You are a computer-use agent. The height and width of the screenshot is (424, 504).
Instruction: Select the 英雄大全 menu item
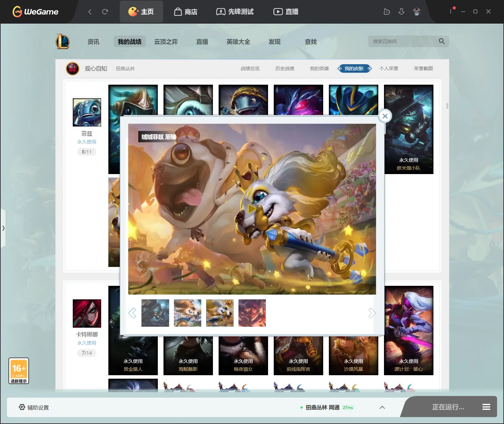pos(238,42)
